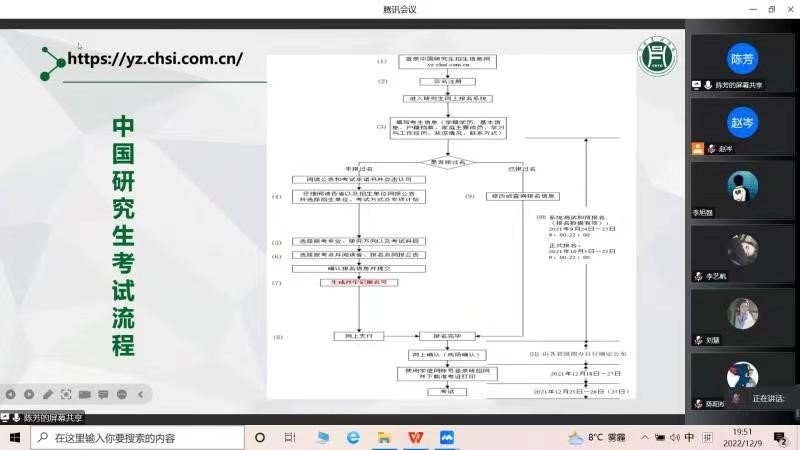
Task: Open the speech bubble comment icon
Action: click(103, 394)
